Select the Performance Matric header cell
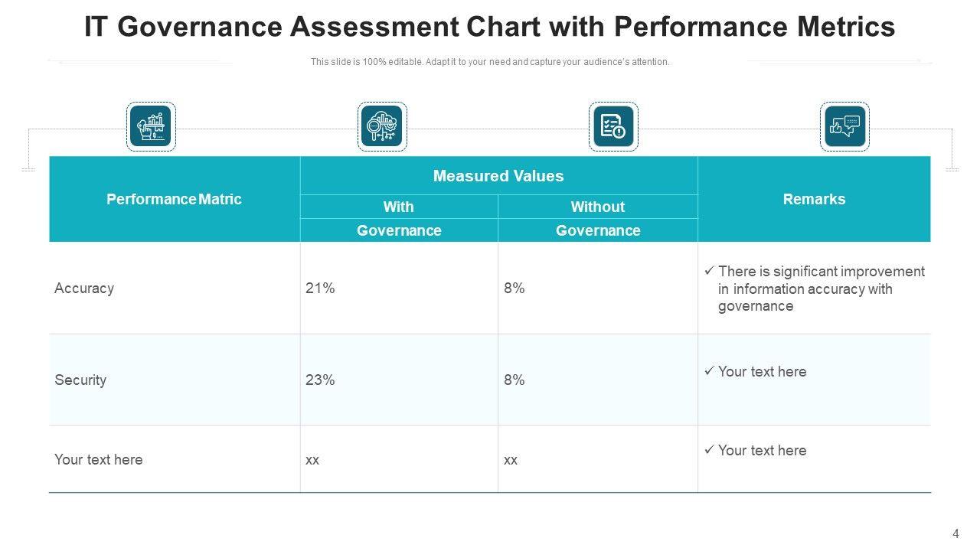The height and width of the screenshot is (551, 980). pyautogui.click(x=174, y=199)
